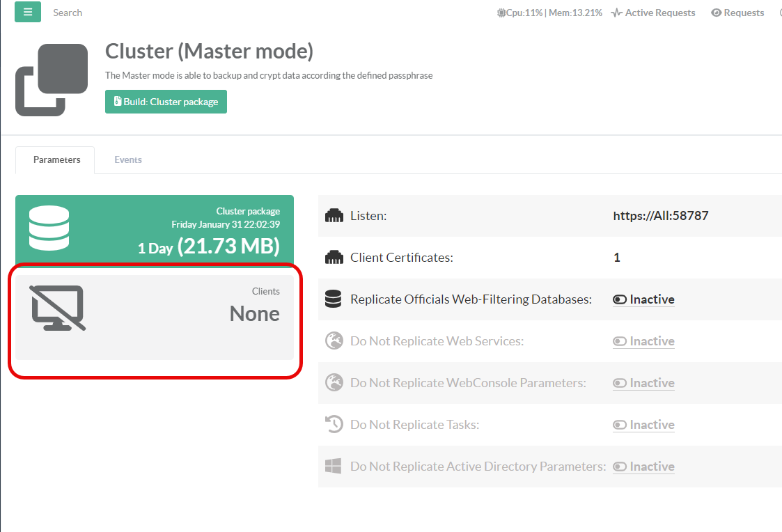Click the history icon beside Do Not Replicate Tasks
782x532 pixels.
click(334, 425)
